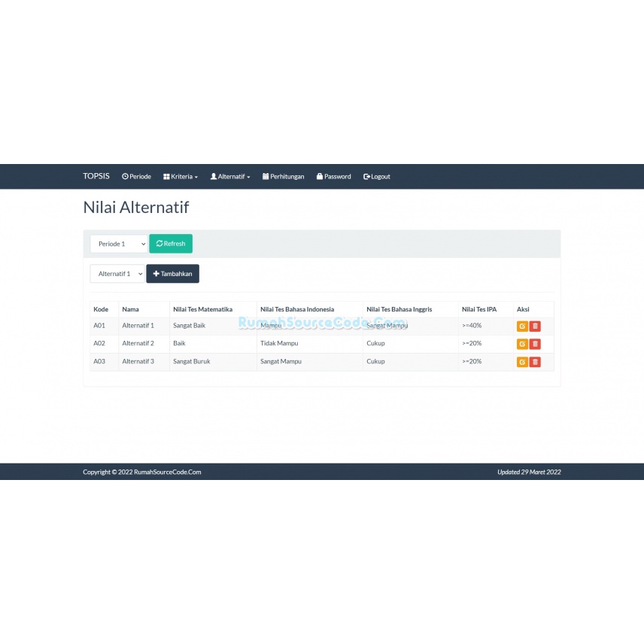The image size is (644, 644).
Task: Delete the Alternatif 2 row
Action: 535,344
